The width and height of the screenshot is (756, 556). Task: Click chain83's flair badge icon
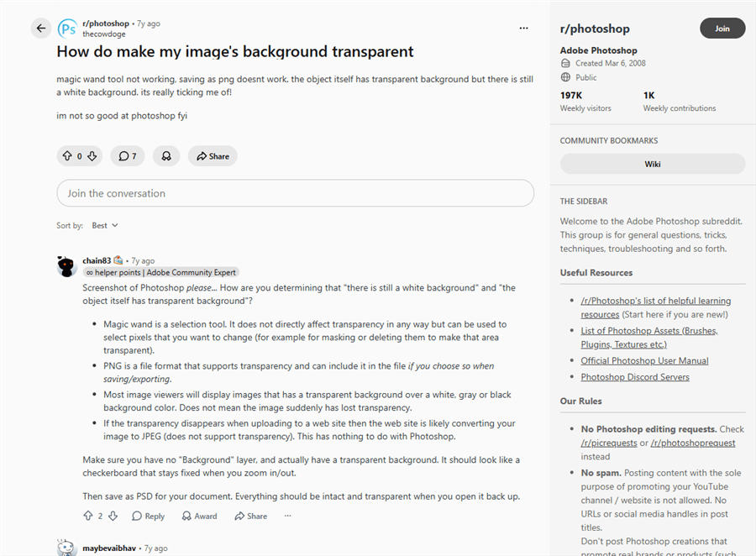pyautogui.click(x=118, y=260)
